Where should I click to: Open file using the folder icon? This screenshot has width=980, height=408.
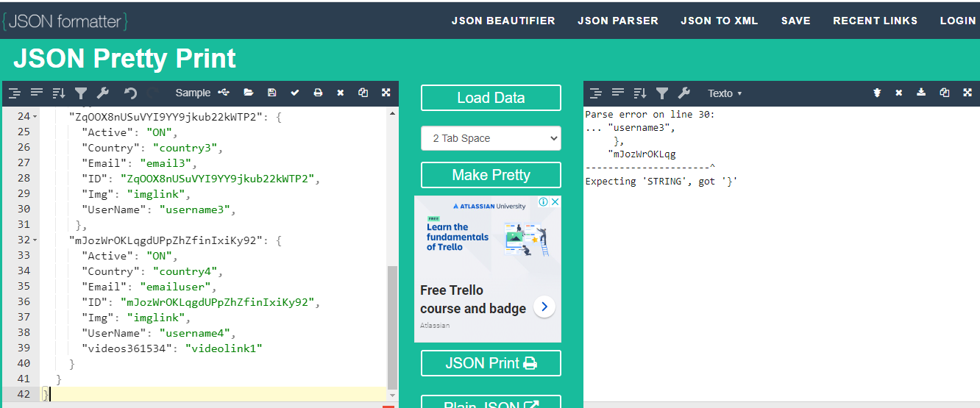point(249,93)
